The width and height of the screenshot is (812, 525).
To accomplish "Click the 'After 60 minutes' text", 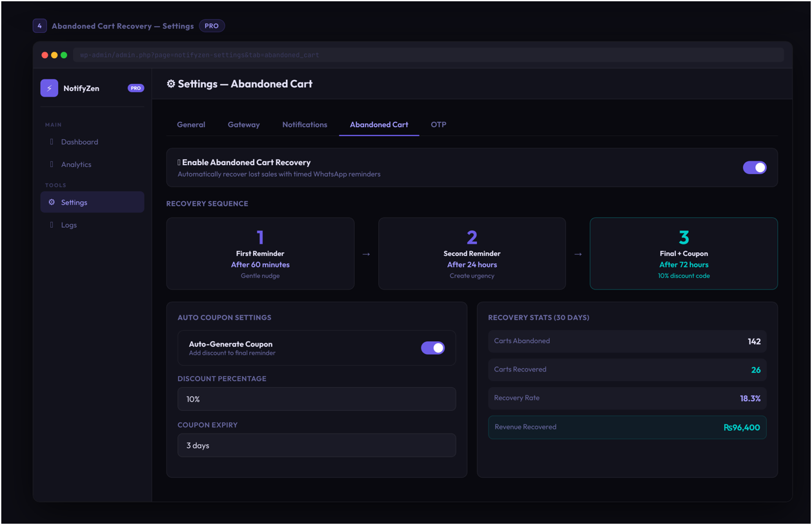I will coord(260,264).
